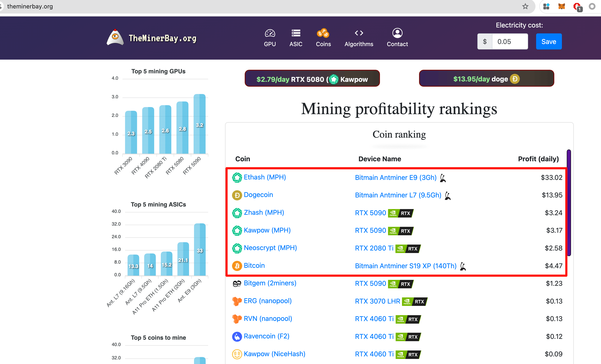
Task: Save the electricity cost setting
Action: click(x=549, y=41)
